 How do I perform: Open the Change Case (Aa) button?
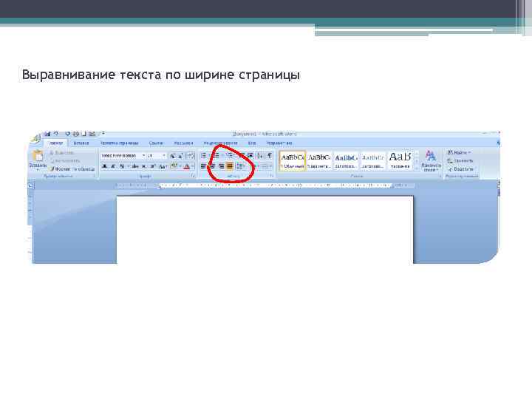click(163, 166)
